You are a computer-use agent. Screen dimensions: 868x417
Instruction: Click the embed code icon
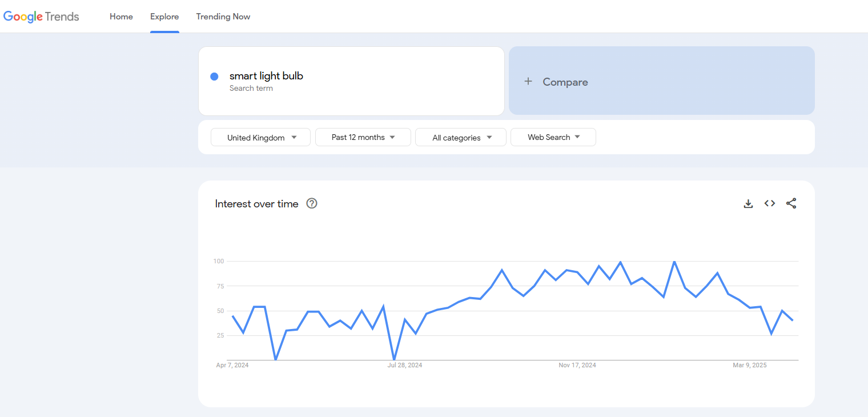770,203
